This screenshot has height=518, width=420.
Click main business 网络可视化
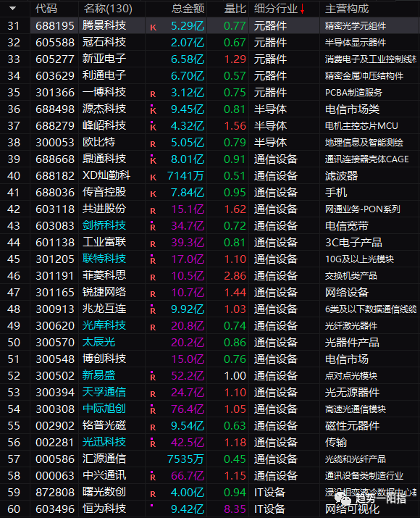[x=352, y=509]
